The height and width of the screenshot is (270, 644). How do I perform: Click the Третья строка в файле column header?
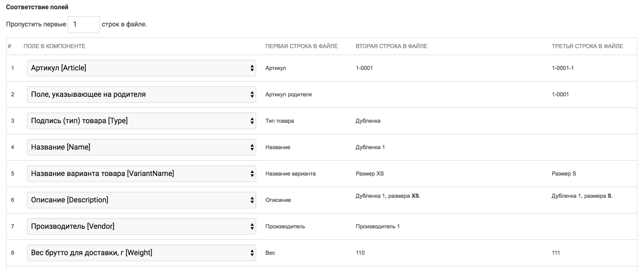[587, 46]
